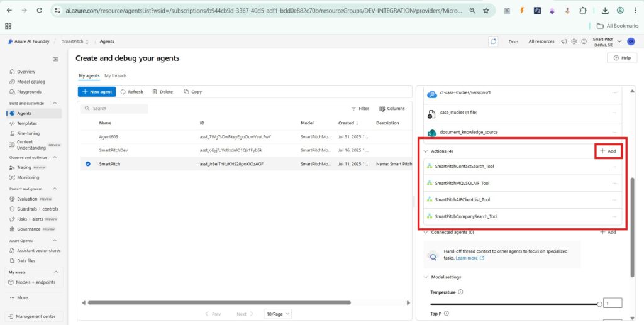Click Add button next to Actions

click(x=608, y=151)
